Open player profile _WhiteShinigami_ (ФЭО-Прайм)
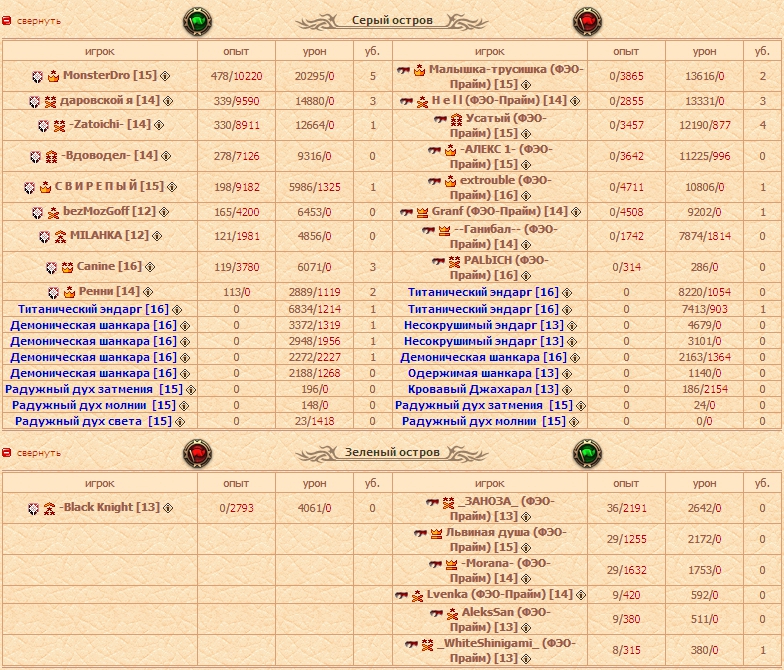The height and width of the screenshot is (670, 784). point(506,650)
